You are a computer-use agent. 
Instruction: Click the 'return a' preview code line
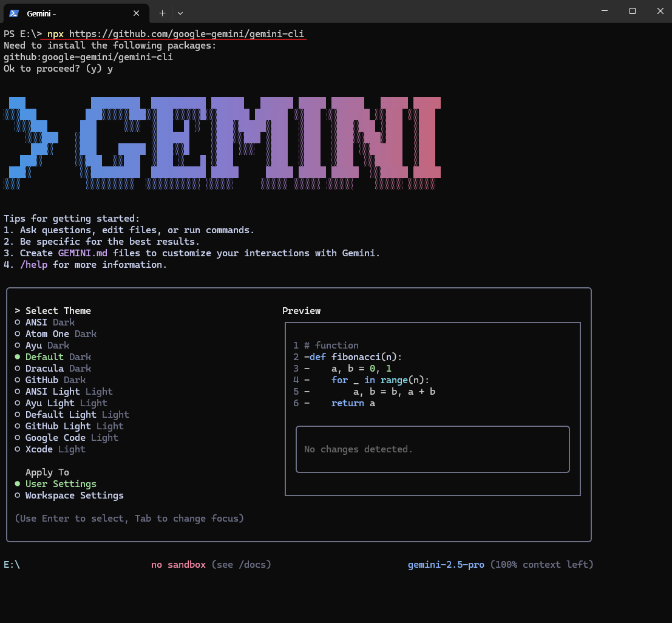tap(353, 403)
